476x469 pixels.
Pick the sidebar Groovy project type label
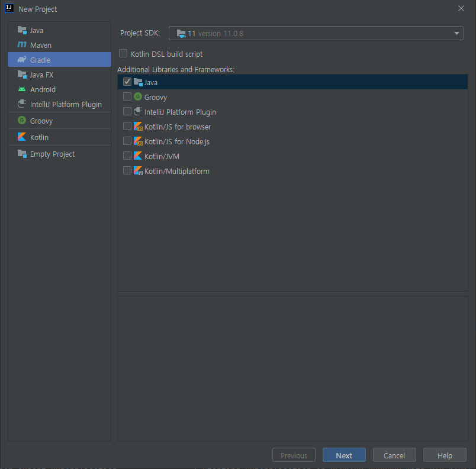[41, 121]
